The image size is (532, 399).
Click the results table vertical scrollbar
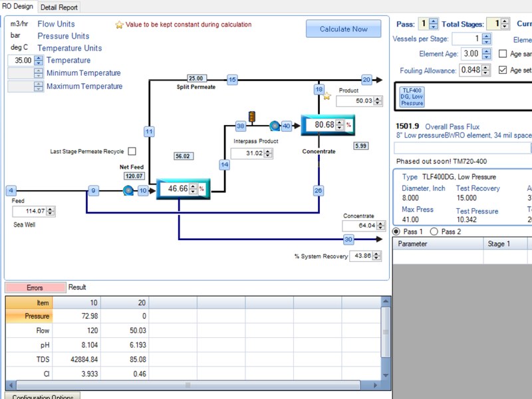(386, 332)
